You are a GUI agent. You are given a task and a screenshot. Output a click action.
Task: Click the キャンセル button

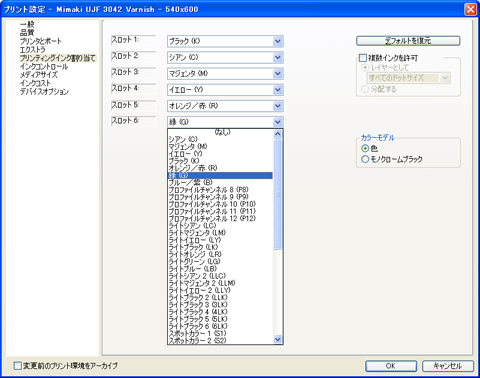point(448,366)
